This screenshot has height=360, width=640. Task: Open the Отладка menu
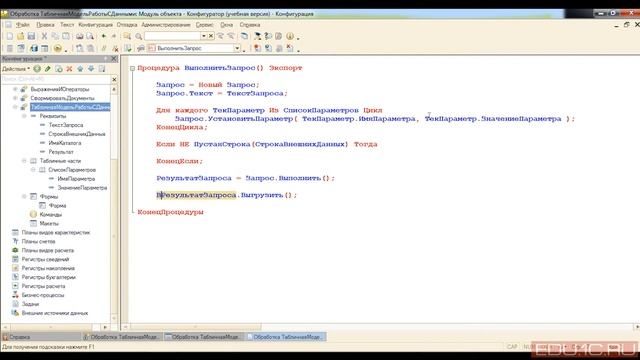(127, 25)
